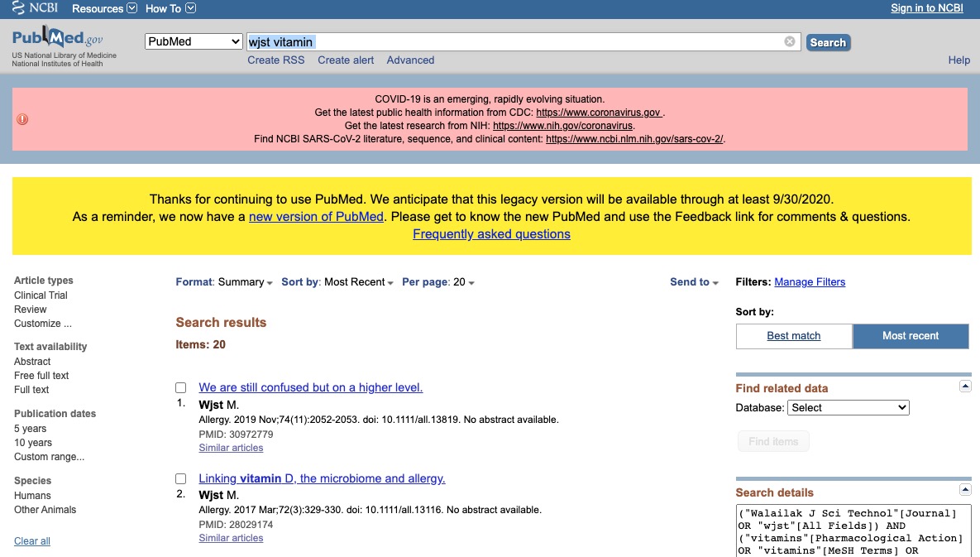This screenshot has height=557, width=980.
Task: Click the Create RSS link
Action: click(275, 60)
